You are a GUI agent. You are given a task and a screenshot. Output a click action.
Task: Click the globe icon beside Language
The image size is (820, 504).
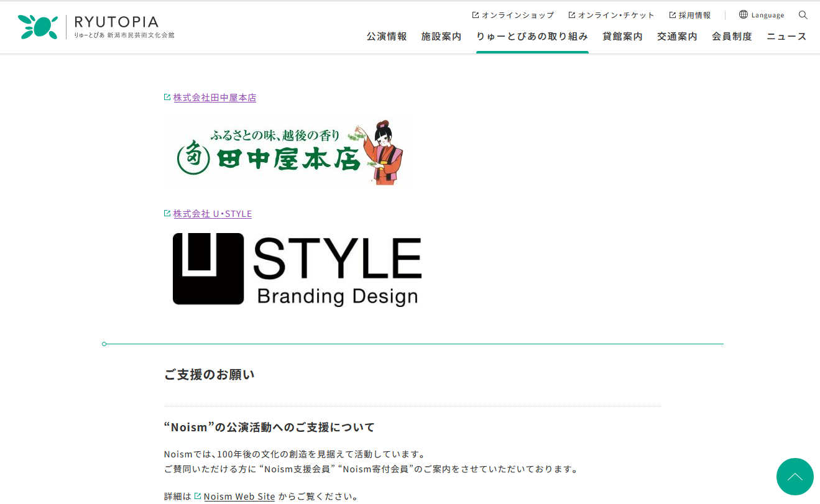[744, 14]
